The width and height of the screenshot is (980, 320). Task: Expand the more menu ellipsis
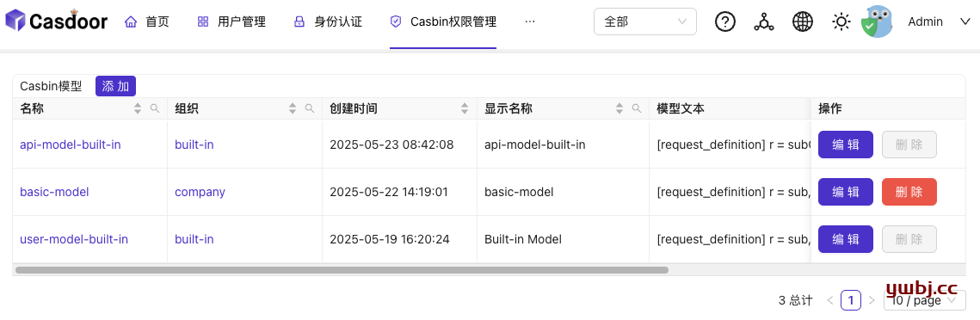(x=530, y=22)
